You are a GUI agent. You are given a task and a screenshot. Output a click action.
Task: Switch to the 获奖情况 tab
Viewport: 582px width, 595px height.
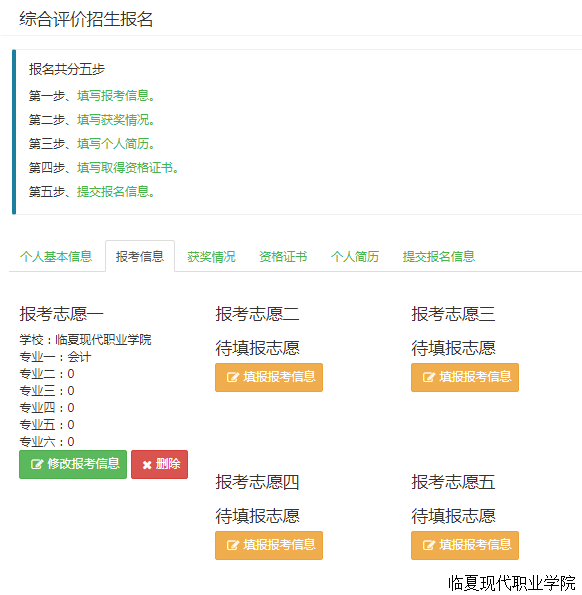[211, 257]
